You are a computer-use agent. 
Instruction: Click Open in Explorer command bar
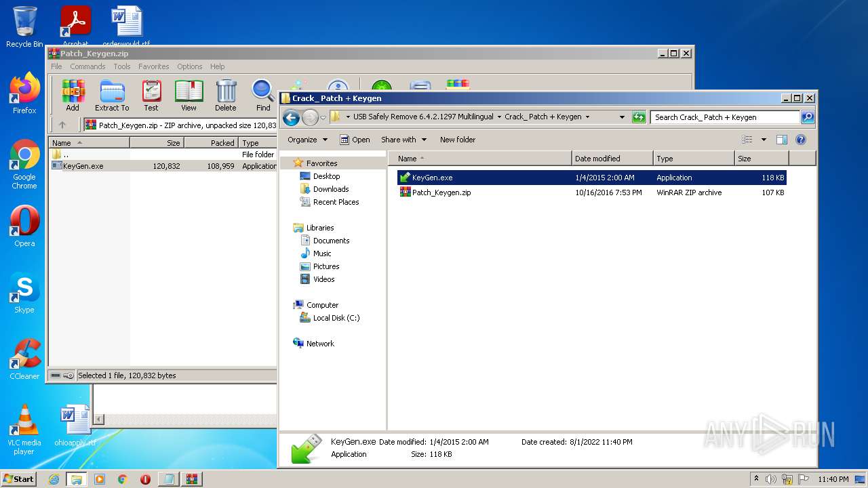pyautogui.click(x=355, y=140)
